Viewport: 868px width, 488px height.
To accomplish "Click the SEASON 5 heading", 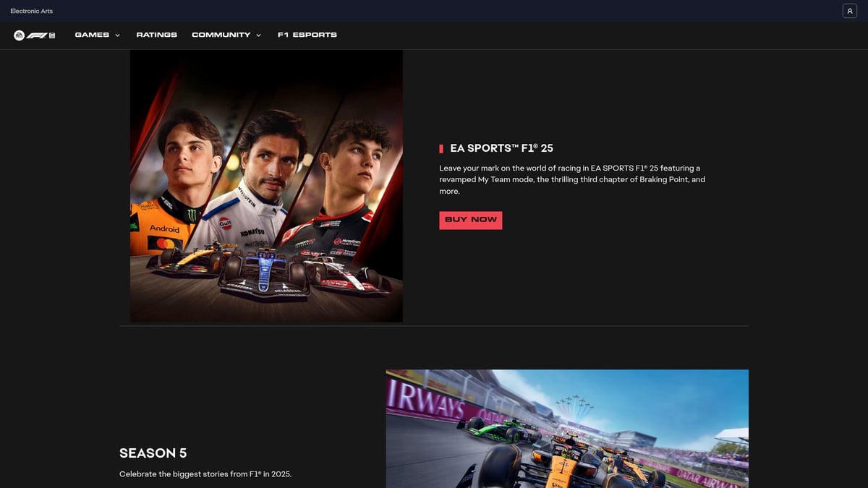I will pos(153,453).
